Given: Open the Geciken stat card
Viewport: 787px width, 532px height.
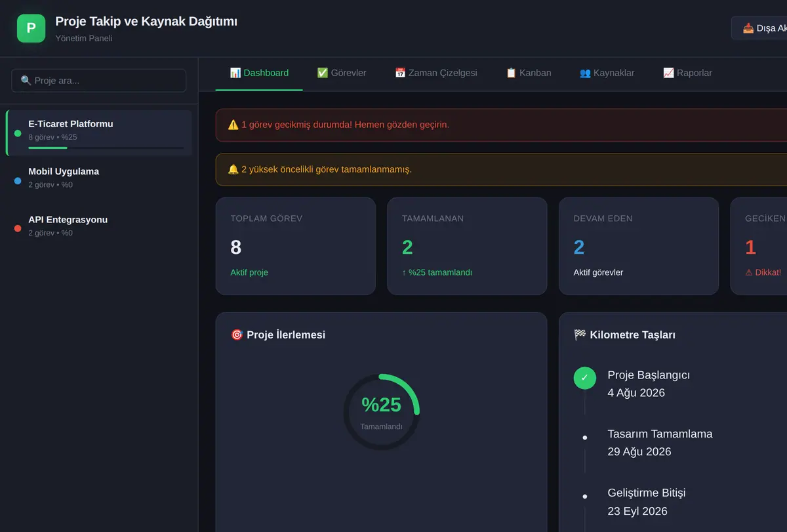Looking at the screenshot, I should click(759, 246).
